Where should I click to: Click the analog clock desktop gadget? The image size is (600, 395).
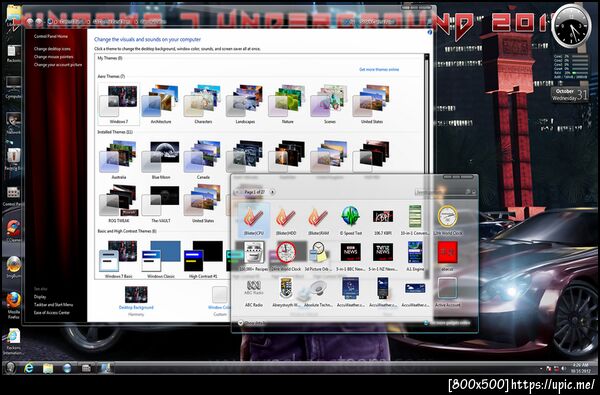tap(572, 26)
